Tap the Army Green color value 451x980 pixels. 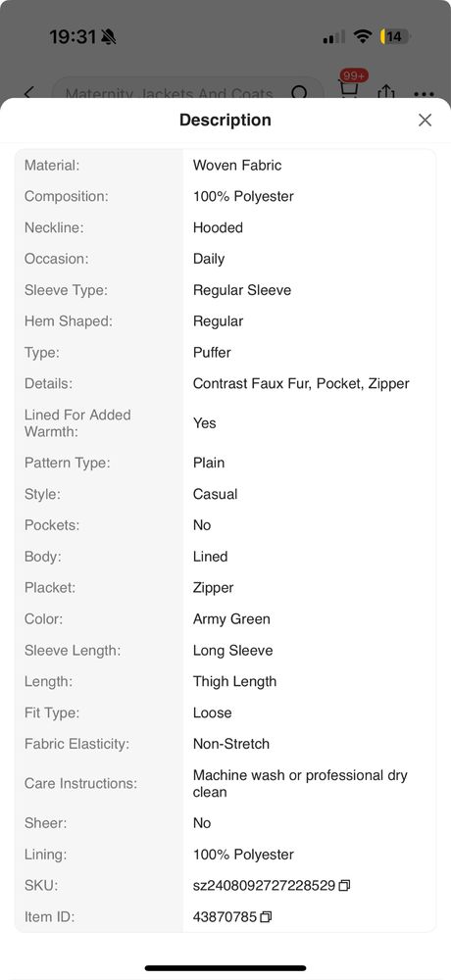[x=231, y=619]
